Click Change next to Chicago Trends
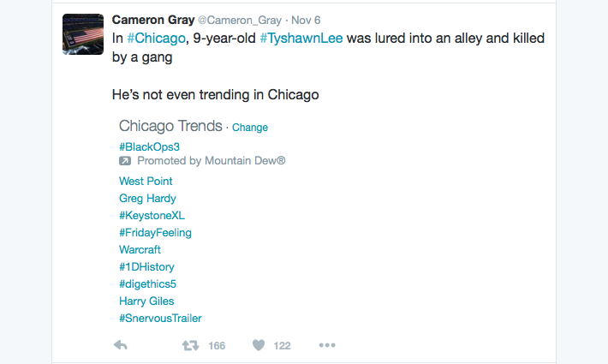Image resolution: width=608 pixels, height=364 pixels. point(250,128)
